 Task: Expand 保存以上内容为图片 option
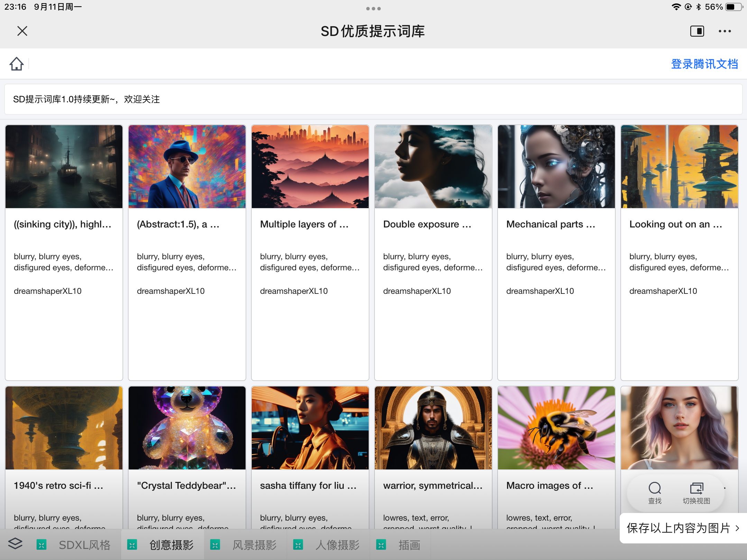point(683,528)
